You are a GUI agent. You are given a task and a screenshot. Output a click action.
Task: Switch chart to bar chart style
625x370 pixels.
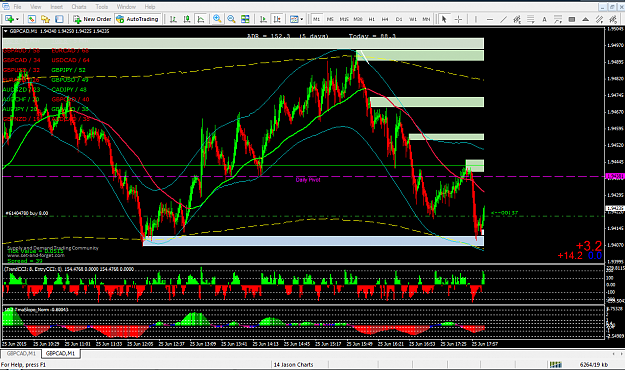point(173,19)
